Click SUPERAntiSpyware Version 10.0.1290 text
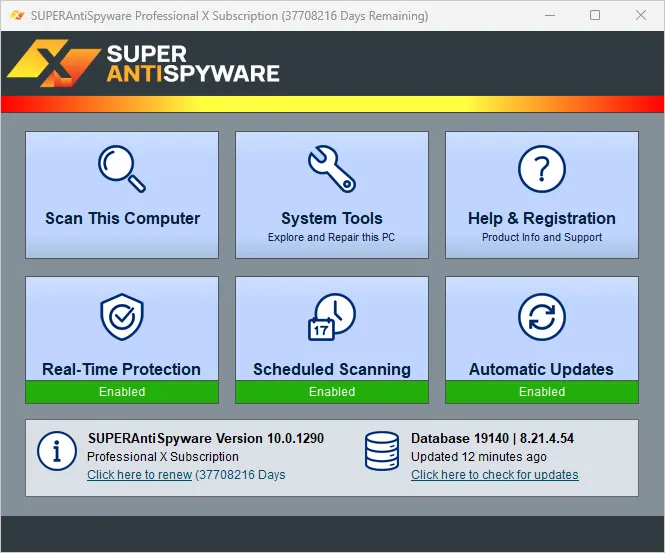Viewport: 665px width, 553px height. [x=206, y=438]
